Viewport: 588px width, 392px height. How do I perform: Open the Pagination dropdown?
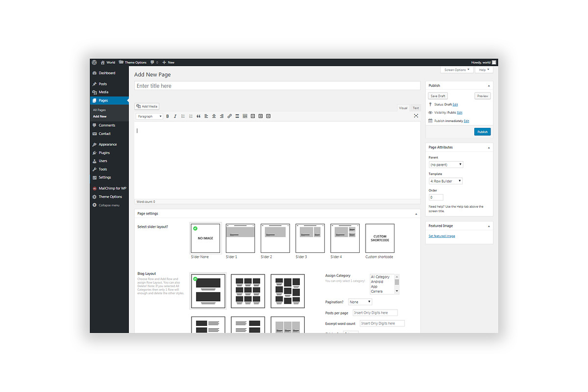[360, 302]
